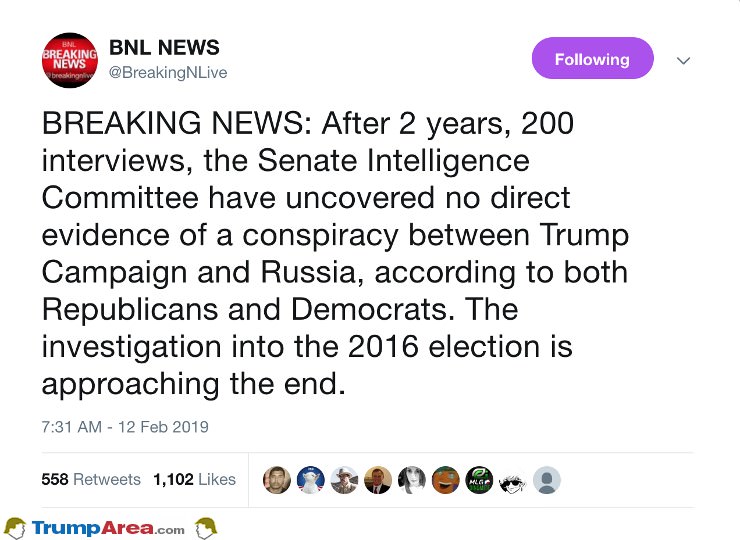Select the cowboy hat avatar
Screen dimensions: 740x540
[344, 480]
